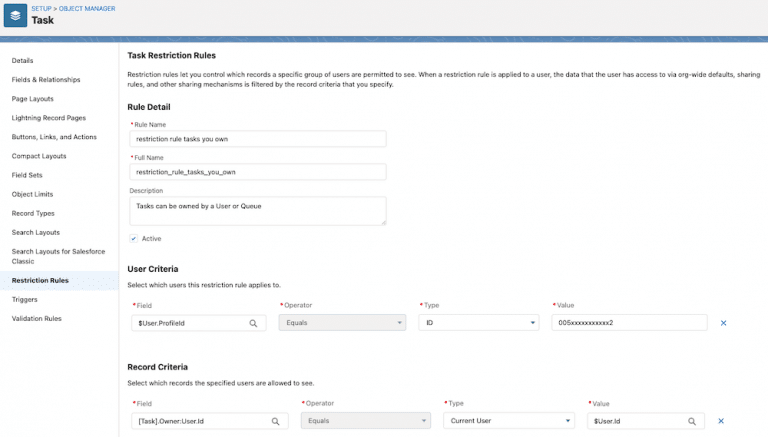The image size is (768, 437).
Task: Click the User Criteria heading
Action: 153,269
